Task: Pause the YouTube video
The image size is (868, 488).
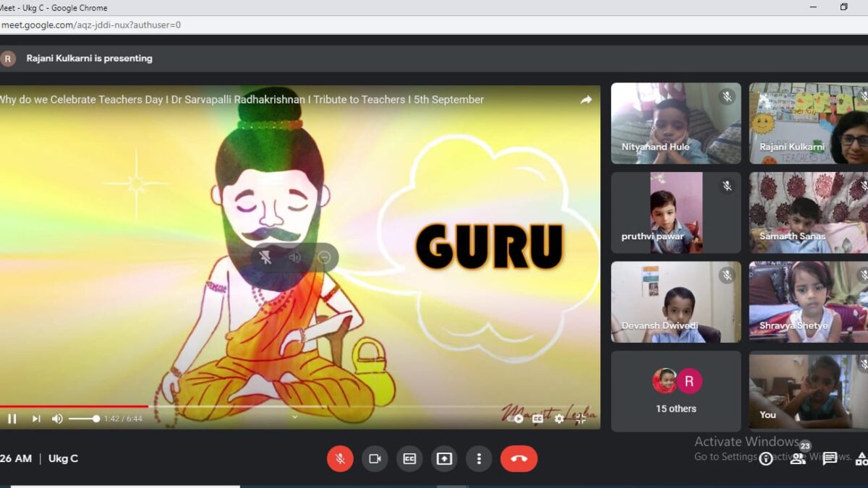Action: [12, 419]
